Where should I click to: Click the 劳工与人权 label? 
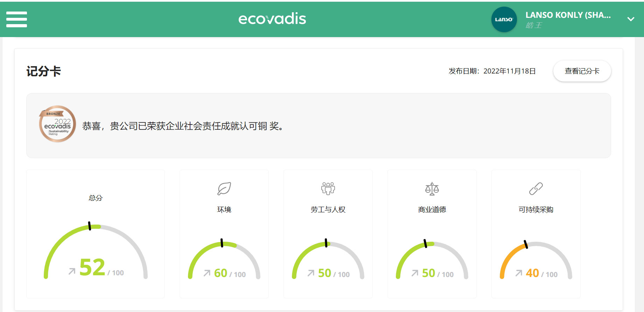pyautogui.click(x=328, y=210)
